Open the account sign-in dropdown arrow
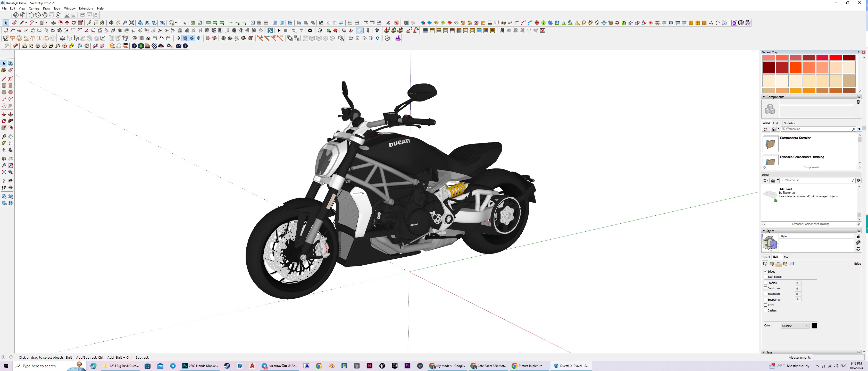The image size is (868, 371). [x=176, y=23]
